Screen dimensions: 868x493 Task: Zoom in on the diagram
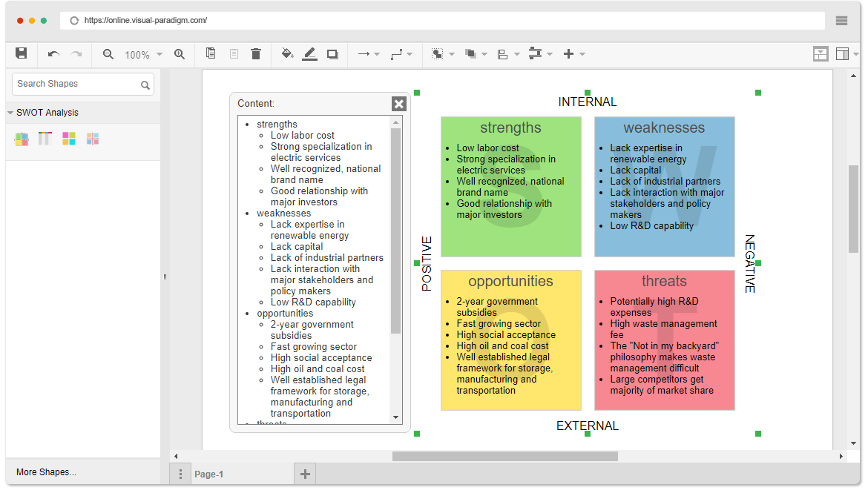[180, 53]
